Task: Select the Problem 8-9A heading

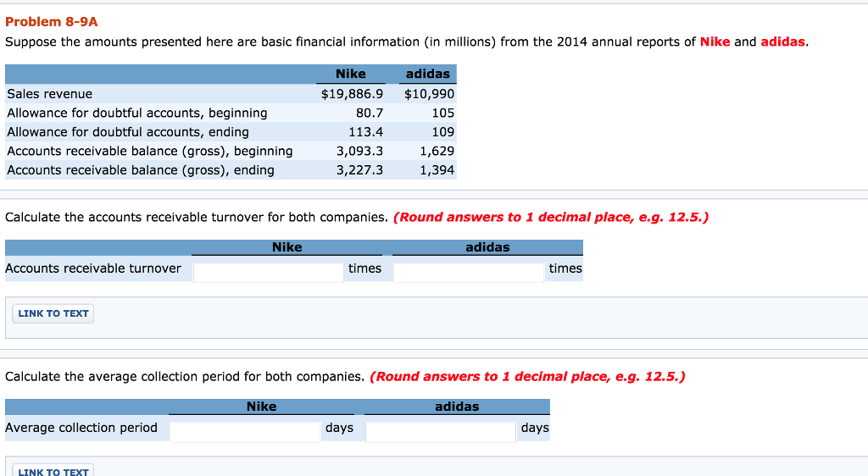Action: [x=52, y=21]
